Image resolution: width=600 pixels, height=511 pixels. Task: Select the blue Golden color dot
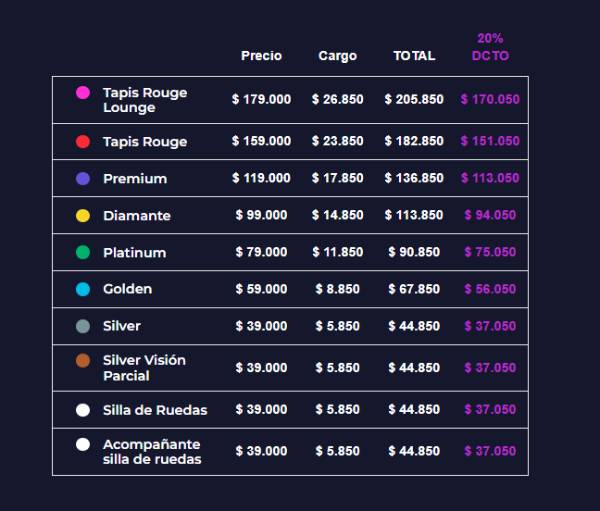(x=83, y=289)
